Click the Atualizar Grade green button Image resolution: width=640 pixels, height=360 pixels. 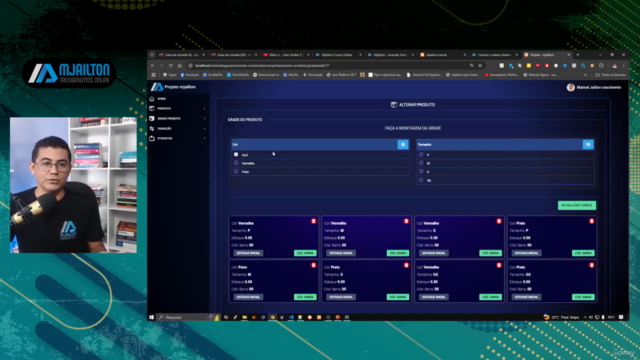pos(577,205)
